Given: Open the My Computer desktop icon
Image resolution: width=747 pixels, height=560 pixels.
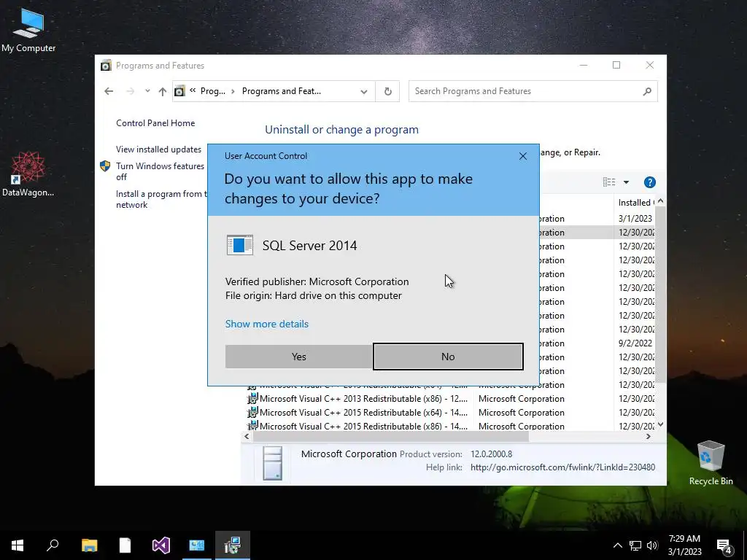Looking at the screenshot, I should [28, 31].
